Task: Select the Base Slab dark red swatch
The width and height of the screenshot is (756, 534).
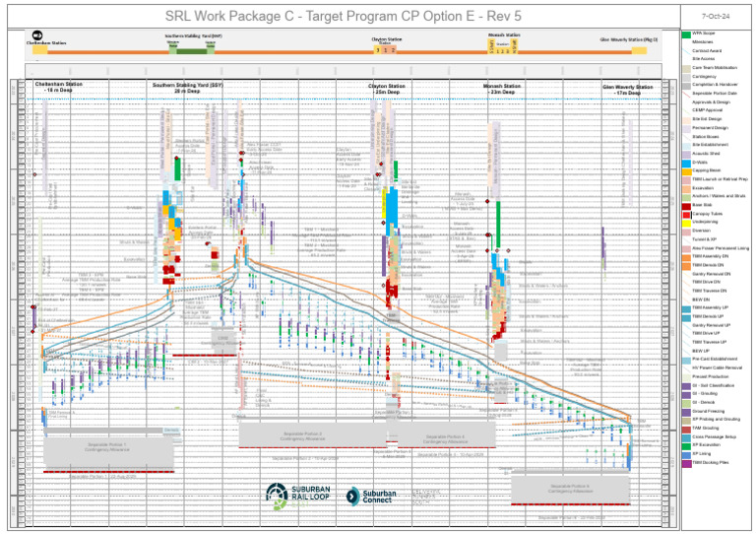Action: (686, 206)
